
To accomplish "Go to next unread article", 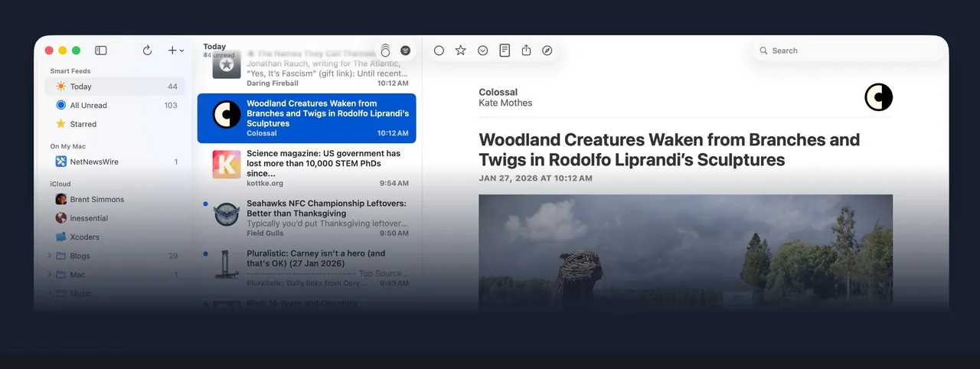I will coord(482,51).
